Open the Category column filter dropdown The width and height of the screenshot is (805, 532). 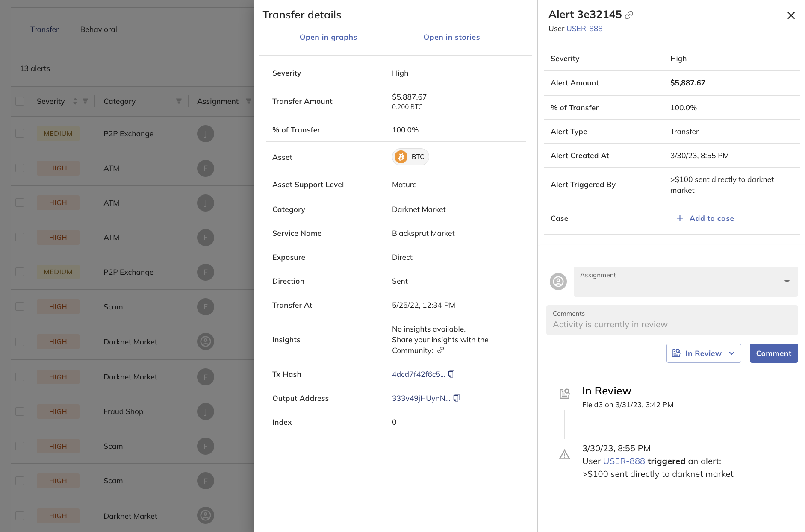[179, 101]
